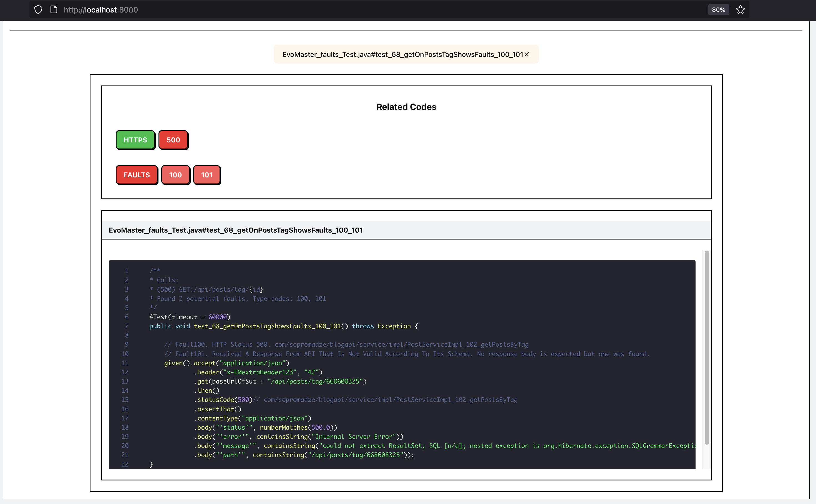Click the tracking protection shield icon
The height and width of the screenshot is (504, 816).
coord(38,10)
